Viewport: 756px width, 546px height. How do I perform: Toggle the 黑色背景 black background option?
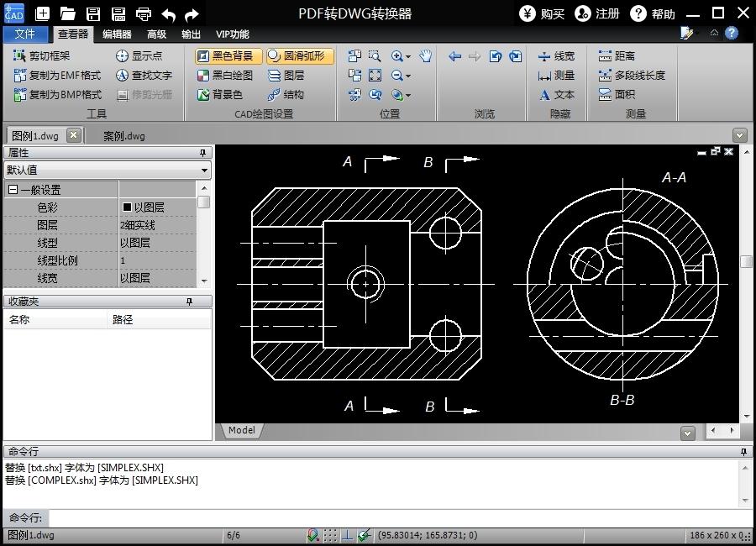click(228, 56)
